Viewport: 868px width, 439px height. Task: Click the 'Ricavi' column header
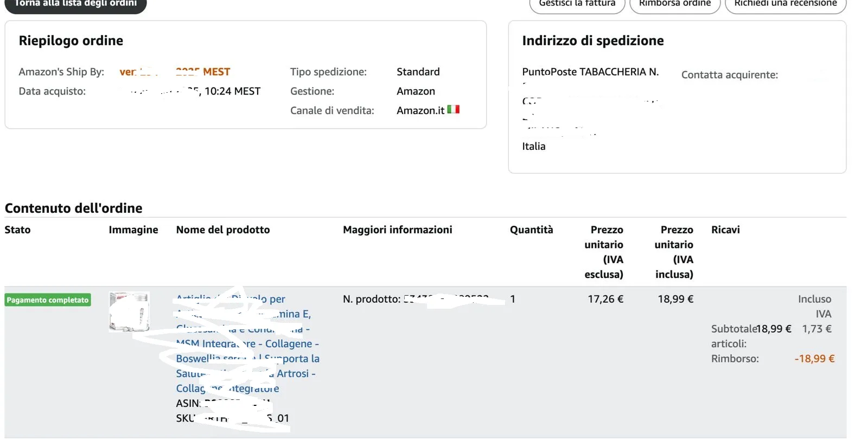pos(725,230)
